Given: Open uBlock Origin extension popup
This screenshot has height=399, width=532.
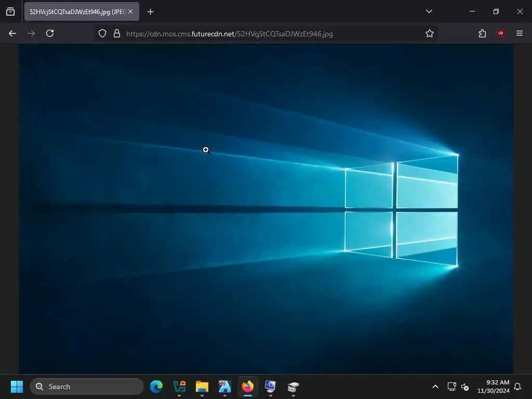Looking at the screenshot, I should click(501, 33).
